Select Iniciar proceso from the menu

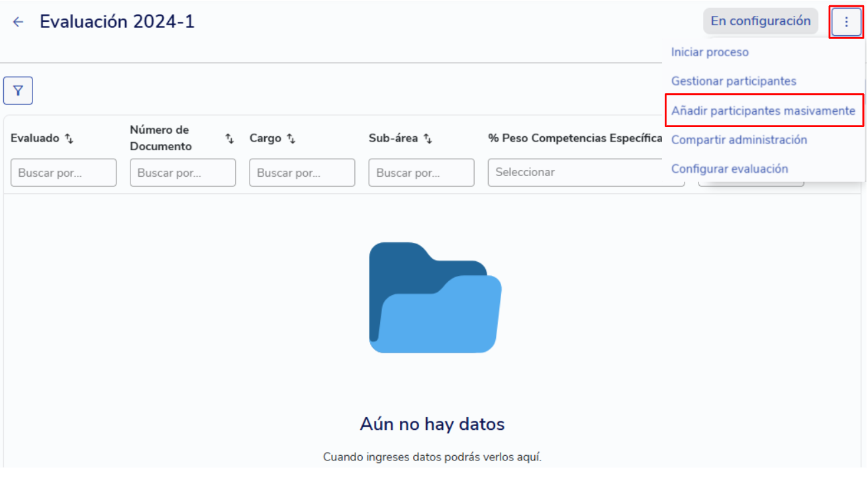point(710,52)
